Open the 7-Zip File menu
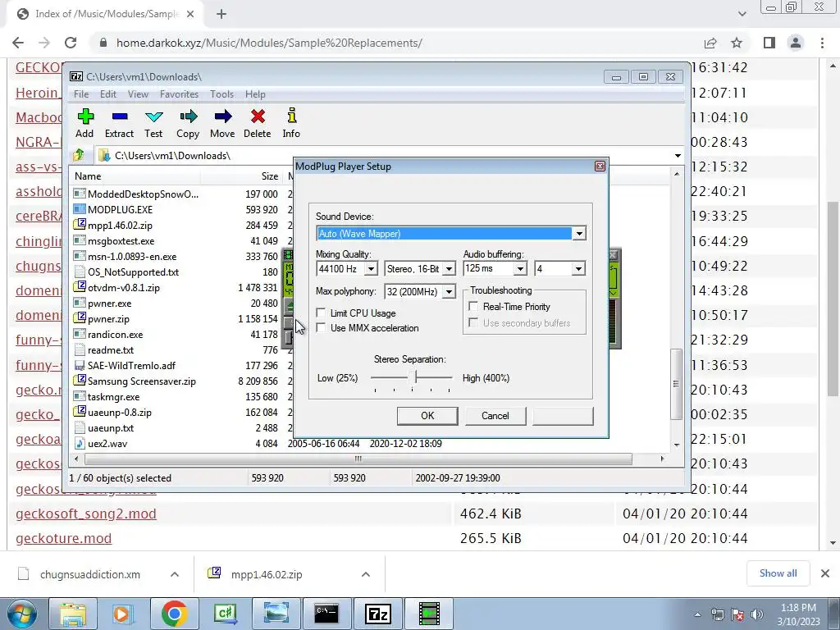Image resolution: width=840 pixels, height=630 pixels. (x=81, y=94)
